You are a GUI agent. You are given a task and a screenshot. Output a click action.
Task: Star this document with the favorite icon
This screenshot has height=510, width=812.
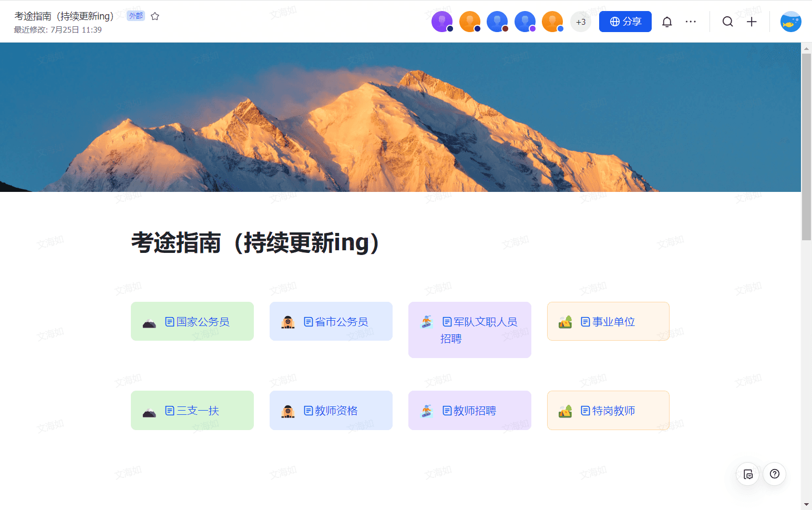pos(155,16)
